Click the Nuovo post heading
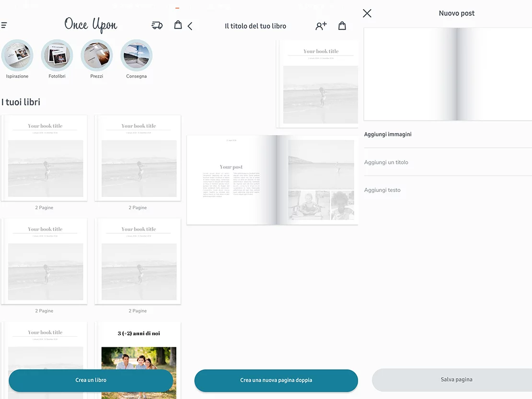The height and width of the screenshot is (399, 532). pyautogui.click(x=457, y=13)
